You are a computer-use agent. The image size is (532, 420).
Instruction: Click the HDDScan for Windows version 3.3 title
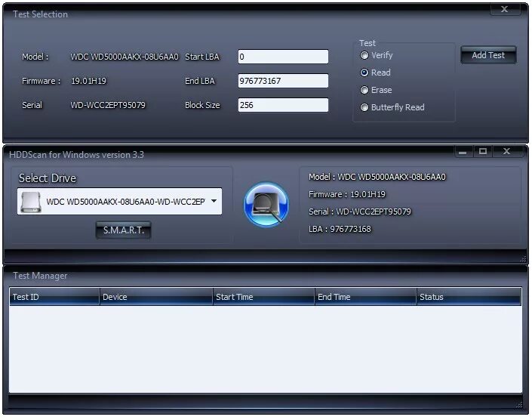coord(76,155)
